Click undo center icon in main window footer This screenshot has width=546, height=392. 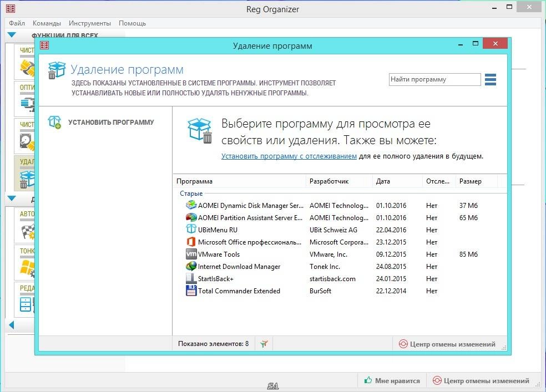point(437,380)
